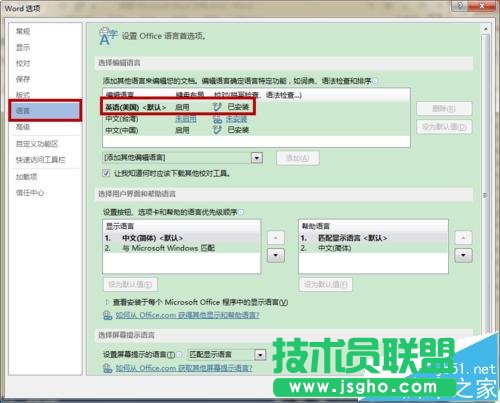500x403 pixels.
Task: Go to 加载项 category
Action: pyautogui.click(x=26, y=177)
